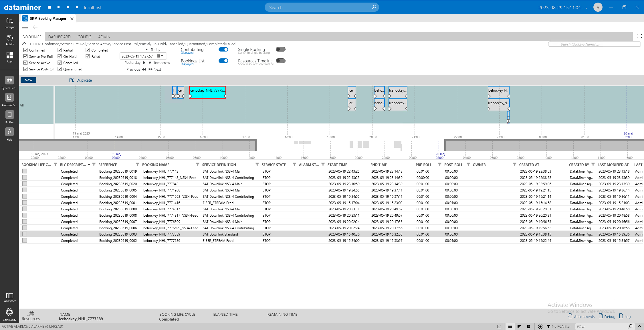Image resolution: width=644 pixels, height=330 pixels.
Task: Expand the alarm console chevron
Action: 639,327
